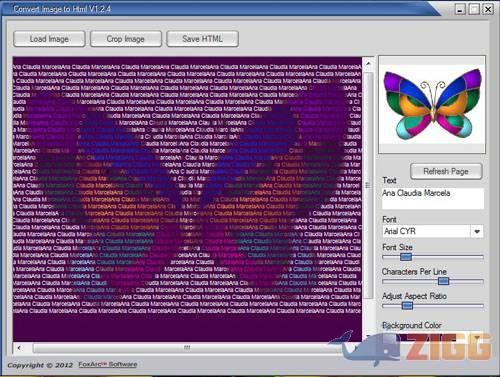Open the FoxArc Software link
Image resolution: width=500 pixels, height=377 pixels.
pyautogui.click(x=108, y=364)
